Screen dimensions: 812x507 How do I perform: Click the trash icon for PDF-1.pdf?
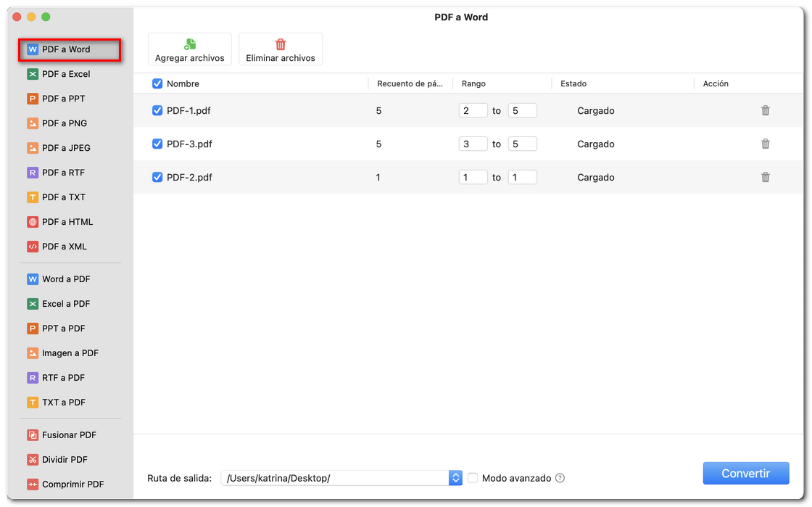point(765,111)
